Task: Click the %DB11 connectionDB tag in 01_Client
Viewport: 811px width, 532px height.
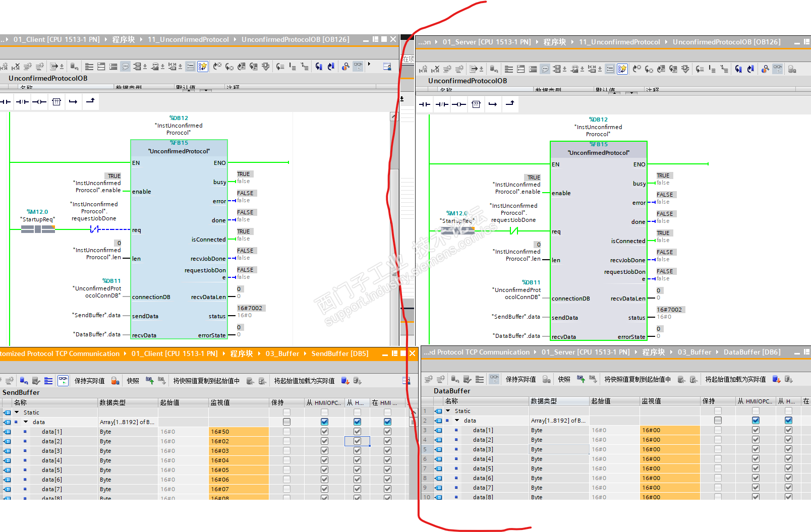Action: pos(111,281)
